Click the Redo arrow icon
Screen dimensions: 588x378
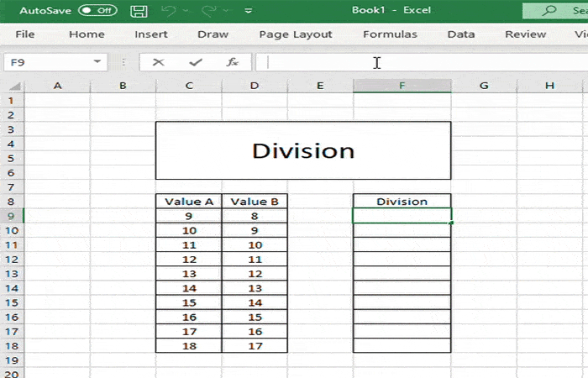[x=209, y=10]
